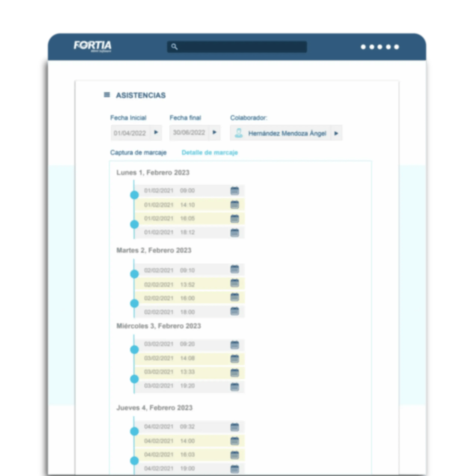Switch to Detalle de marcaje tab
This screenshot has height=476, width=474.
pos(210,152)
